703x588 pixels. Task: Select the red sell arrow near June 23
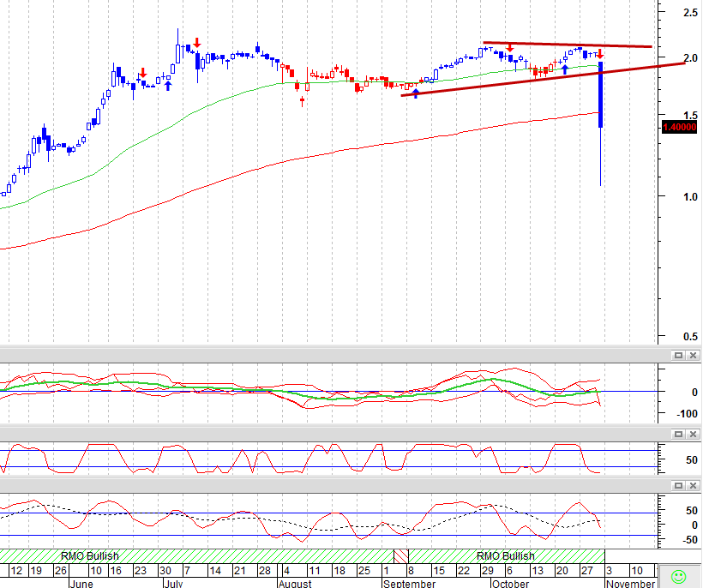[x=143, y=73]
